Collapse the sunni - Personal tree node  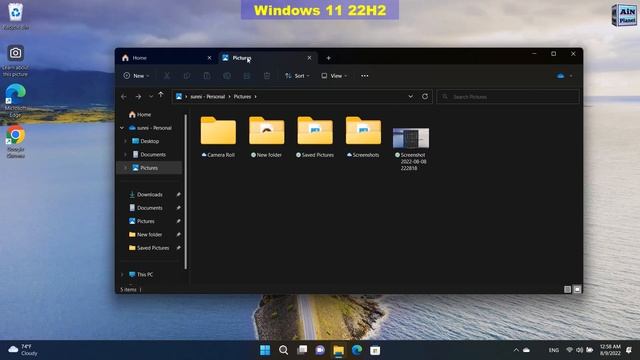tap(122, 128)
